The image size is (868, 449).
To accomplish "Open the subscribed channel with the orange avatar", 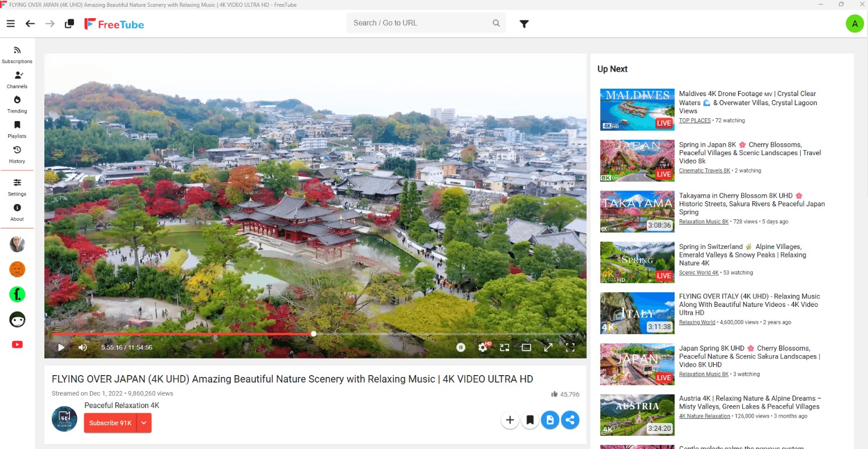I will click(x=17, y=269).
